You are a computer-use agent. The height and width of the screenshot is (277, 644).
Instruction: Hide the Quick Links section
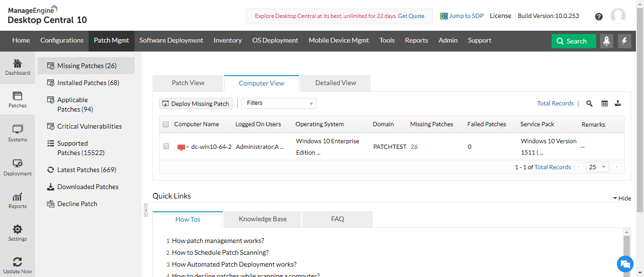622,198
